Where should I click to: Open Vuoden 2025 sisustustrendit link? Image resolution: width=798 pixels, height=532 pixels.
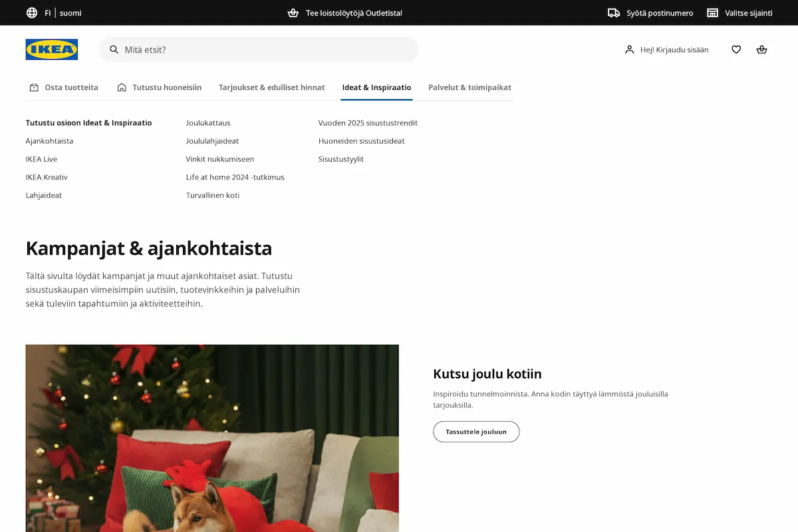click(368, 123)
